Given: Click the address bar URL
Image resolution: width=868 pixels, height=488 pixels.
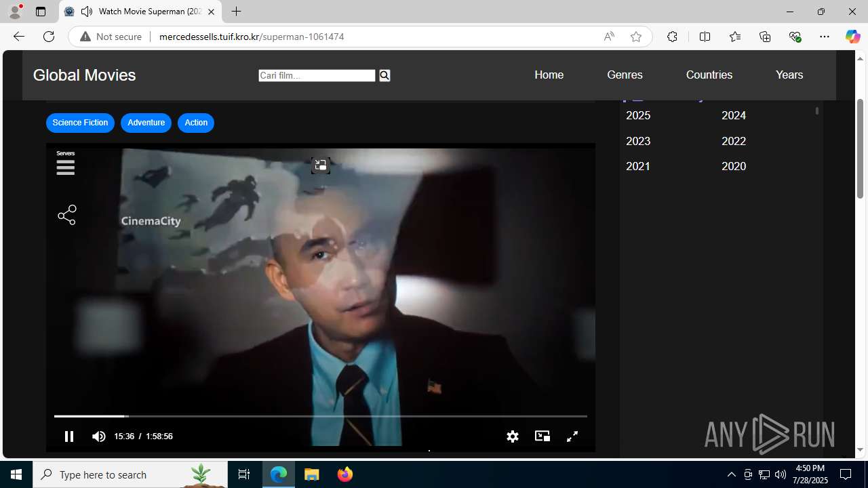Looking at the screenshot, I should coord(252,37).
